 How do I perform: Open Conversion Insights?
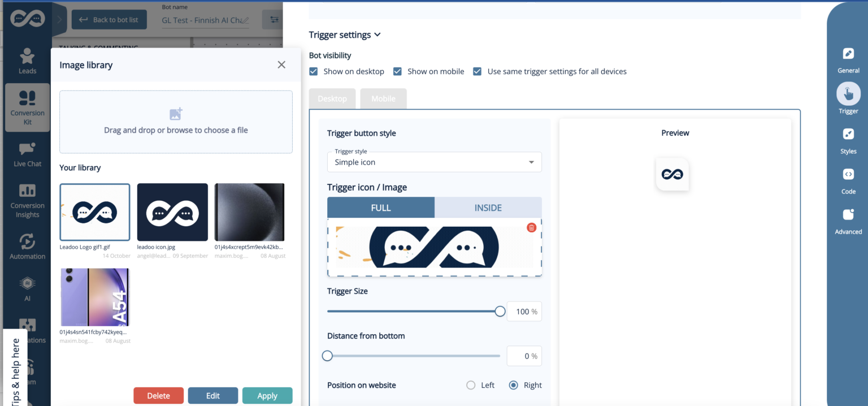click(27, 201)
